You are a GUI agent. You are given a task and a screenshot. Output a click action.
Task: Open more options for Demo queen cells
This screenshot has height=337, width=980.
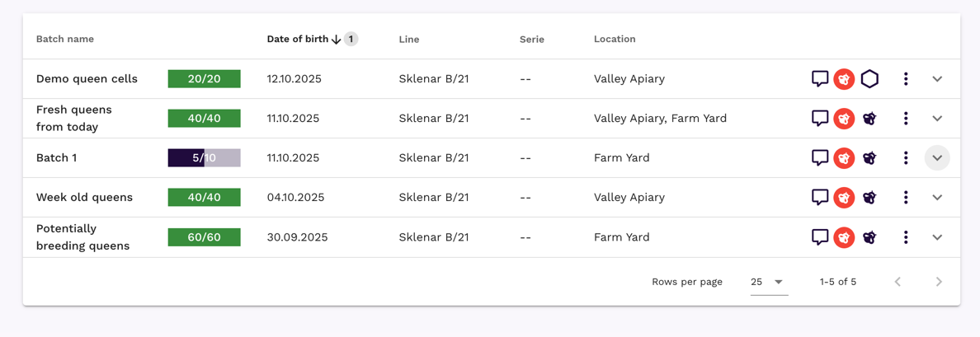click(x=906, y=79)
